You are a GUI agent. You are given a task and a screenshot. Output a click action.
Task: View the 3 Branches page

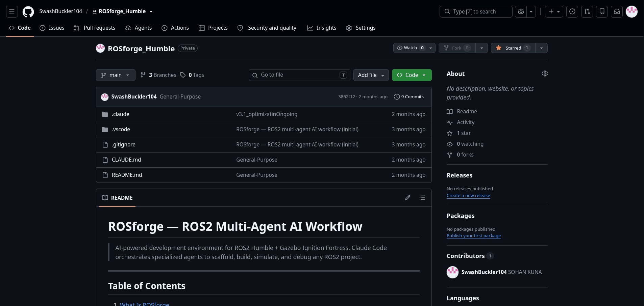click(x=158, y=75)
